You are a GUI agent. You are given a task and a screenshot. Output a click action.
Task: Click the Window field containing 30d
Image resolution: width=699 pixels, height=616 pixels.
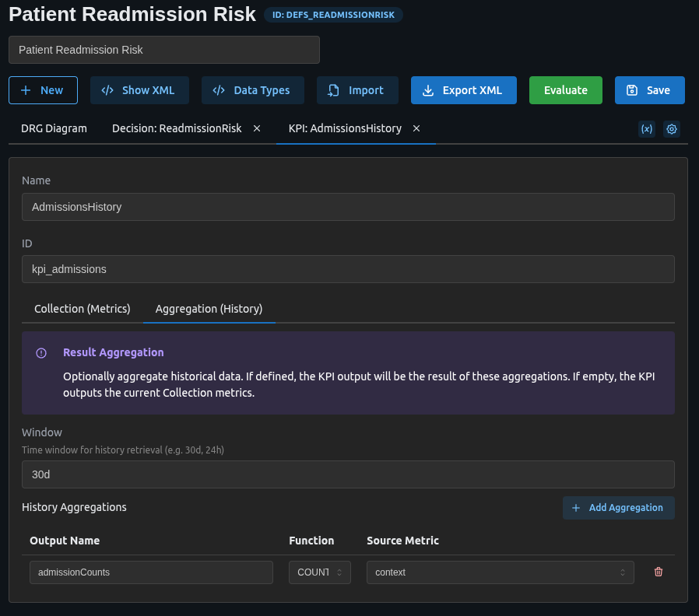click(x=348, y=474)
